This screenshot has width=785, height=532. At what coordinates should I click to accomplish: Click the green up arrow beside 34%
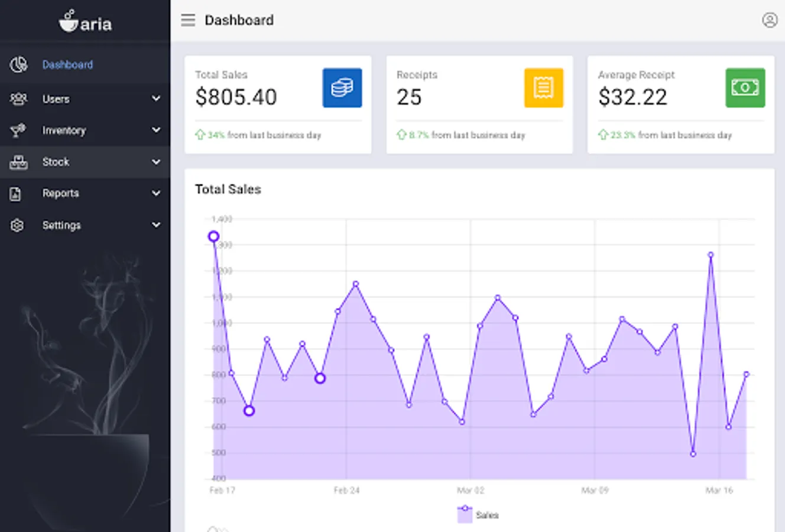tap(200, 135)
